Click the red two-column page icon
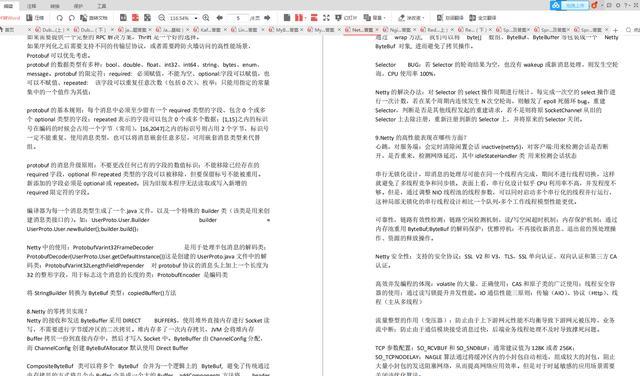This screenshot has width=640, height=376. [x=298, y=18]
